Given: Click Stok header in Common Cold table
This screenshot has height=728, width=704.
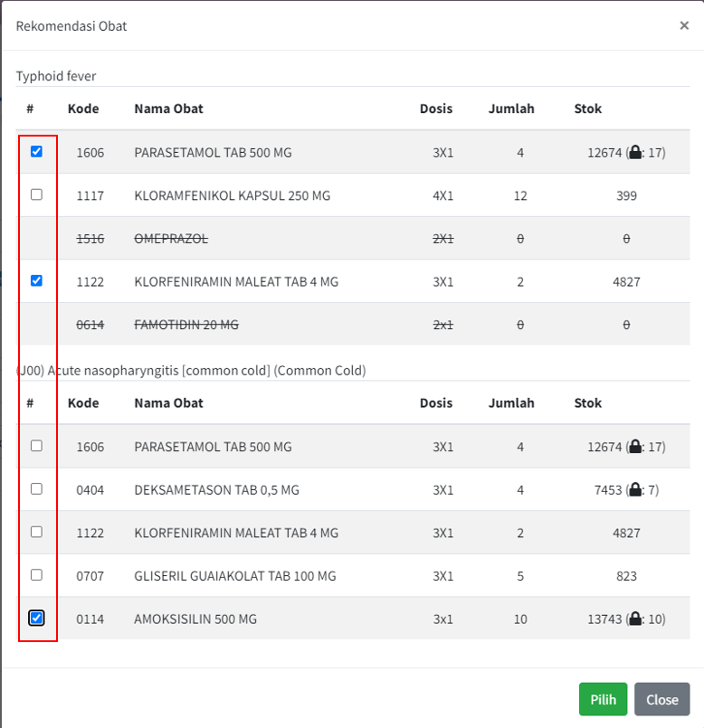Looking at the screenshot, I should tap(587, 402).
